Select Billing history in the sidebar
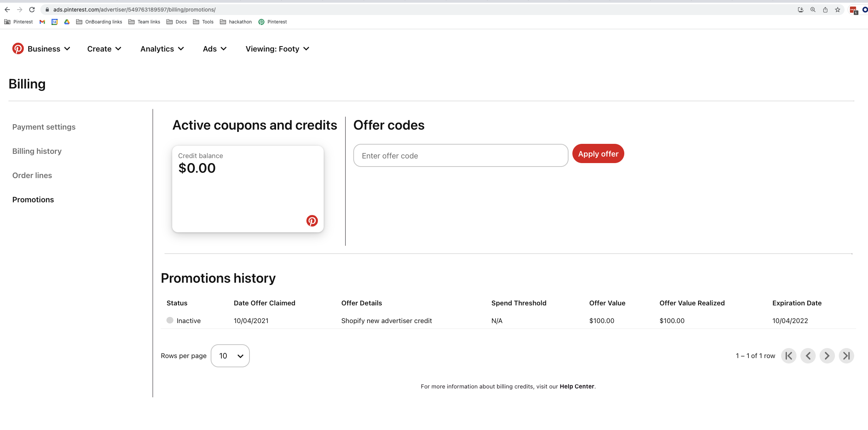 point(37,151)
